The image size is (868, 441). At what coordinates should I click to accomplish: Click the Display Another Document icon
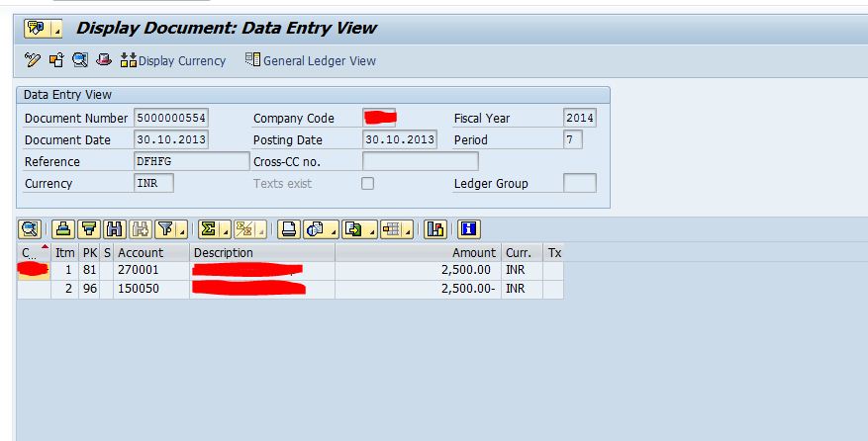56,61
